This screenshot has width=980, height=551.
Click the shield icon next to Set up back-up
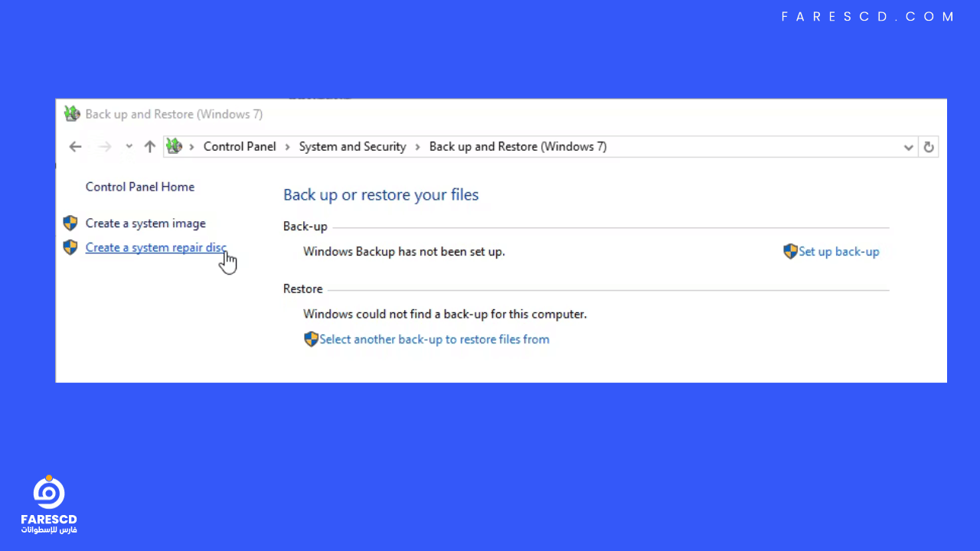pyautogui.click(x=791, y=251)
